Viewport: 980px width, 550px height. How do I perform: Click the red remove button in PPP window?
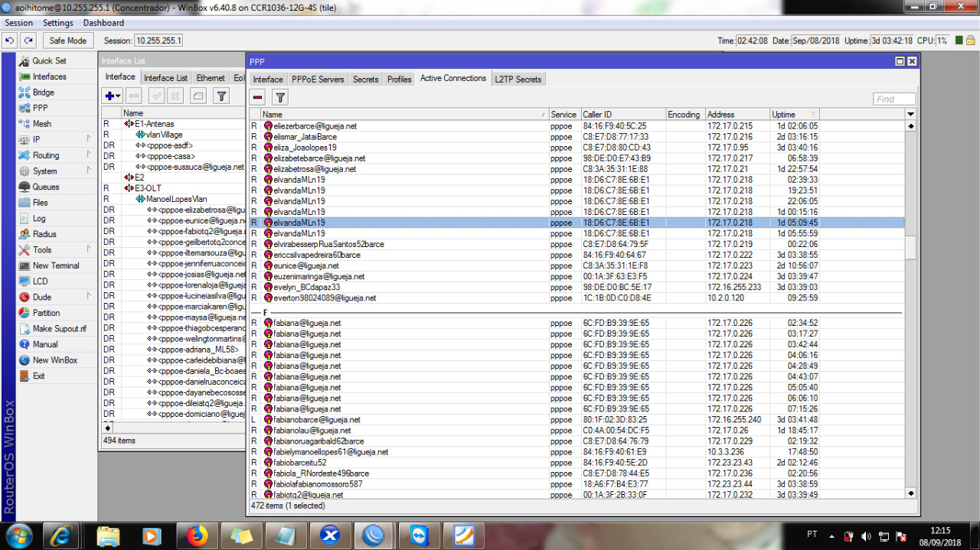click(x=257, y=97)
